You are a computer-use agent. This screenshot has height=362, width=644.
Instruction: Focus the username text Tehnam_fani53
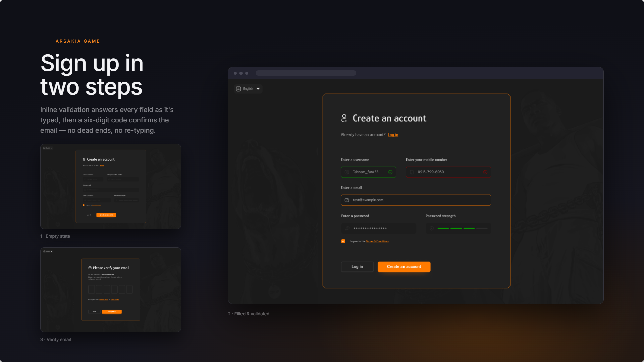coord(365,172)
